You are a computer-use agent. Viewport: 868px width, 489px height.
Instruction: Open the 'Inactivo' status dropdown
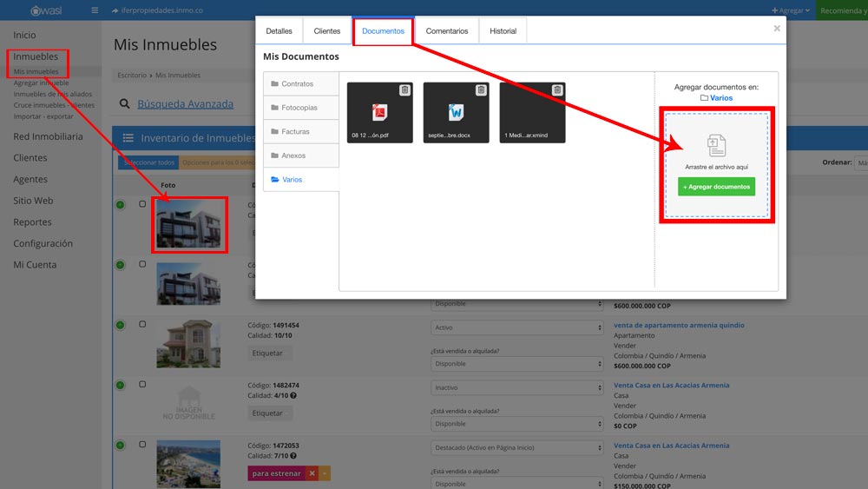(x=516, y=387)
